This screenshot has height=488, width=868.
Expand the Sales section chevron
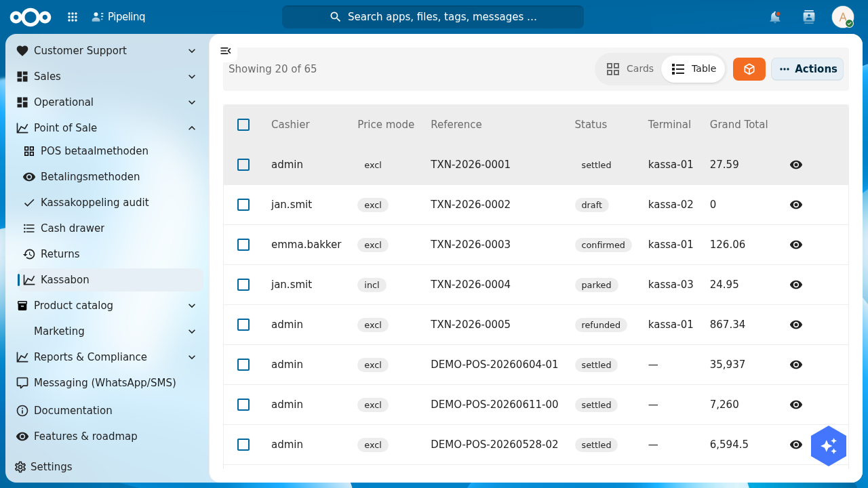tap(192, 77)
